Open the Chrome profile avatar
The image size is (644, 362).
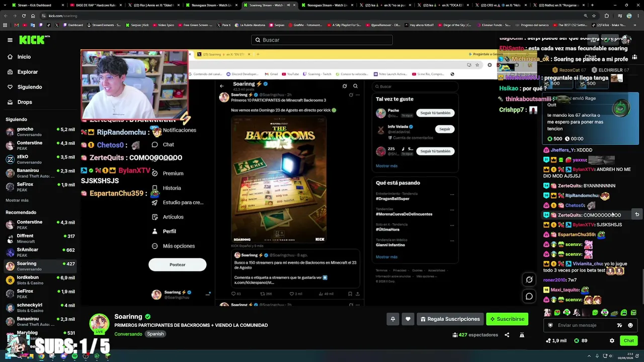629,16
